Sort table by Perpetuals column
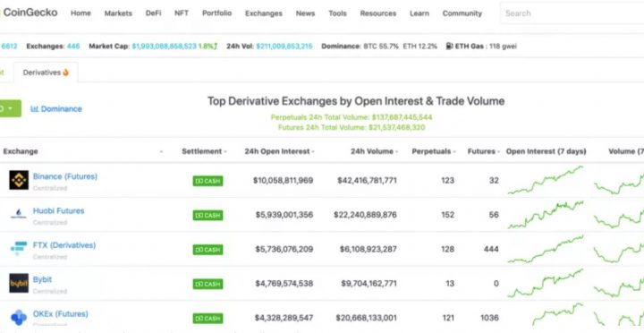This screenshot has width=644, height=333. click(x=433, y=151)
